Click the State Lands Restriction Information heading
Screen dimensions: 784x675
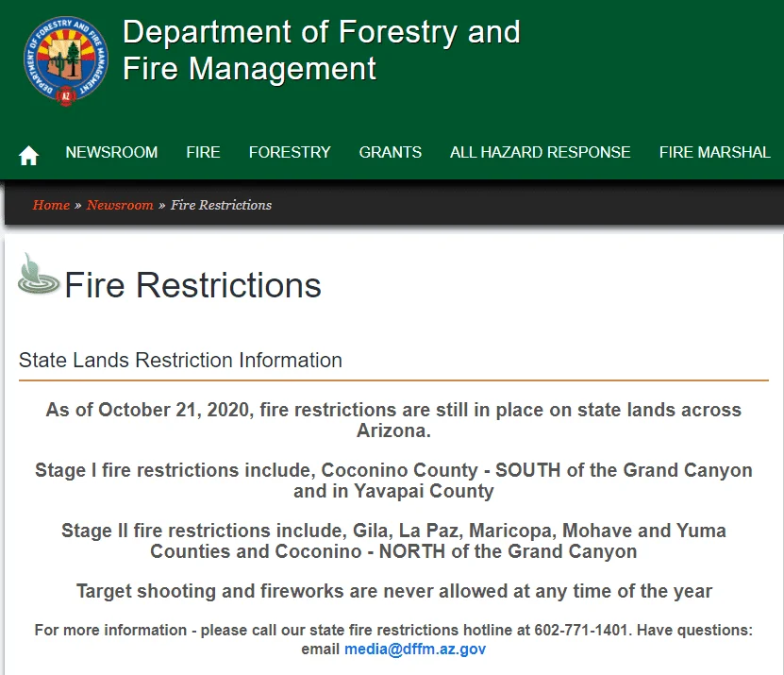180,361
